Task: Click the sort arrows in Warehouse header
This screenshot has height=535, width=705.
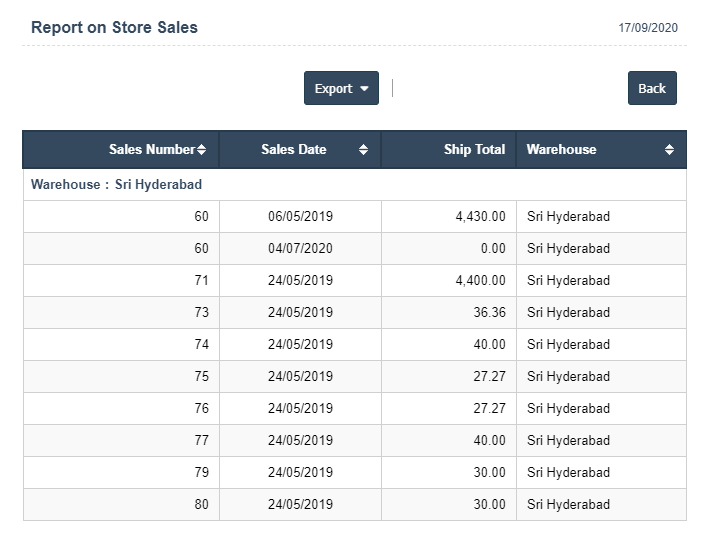Action: coord(669,150)
